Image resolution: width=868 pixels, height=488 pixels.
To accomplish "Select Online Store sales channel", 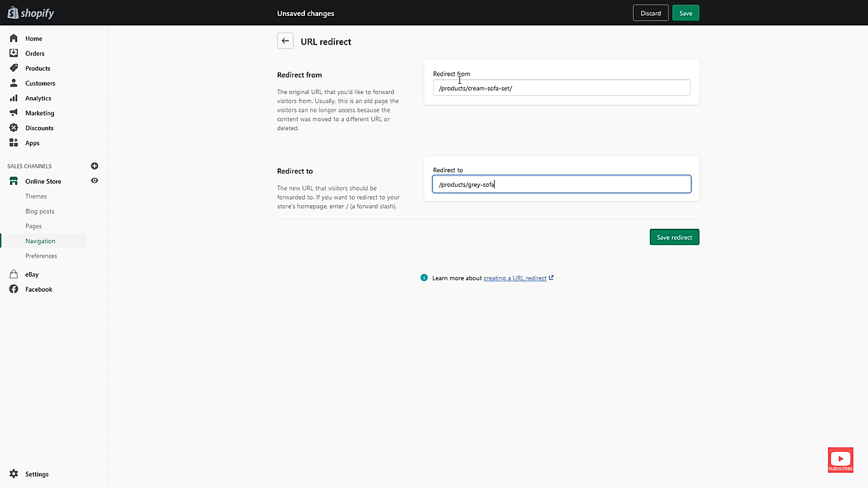I will tap(43, 182).
